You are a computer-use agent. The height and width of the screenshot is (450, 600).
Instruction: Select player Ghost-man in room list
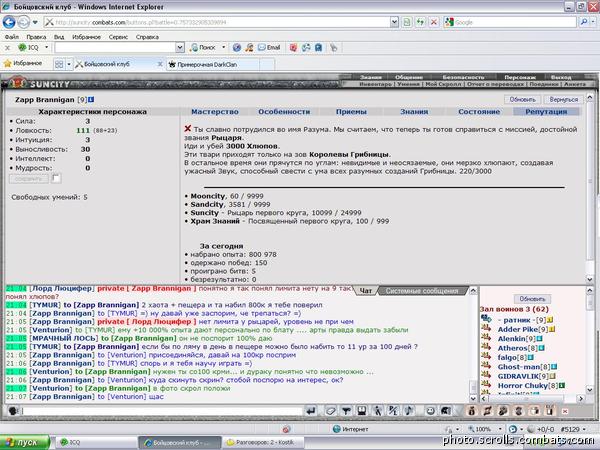pyautogui.click(x=518, y=367)
